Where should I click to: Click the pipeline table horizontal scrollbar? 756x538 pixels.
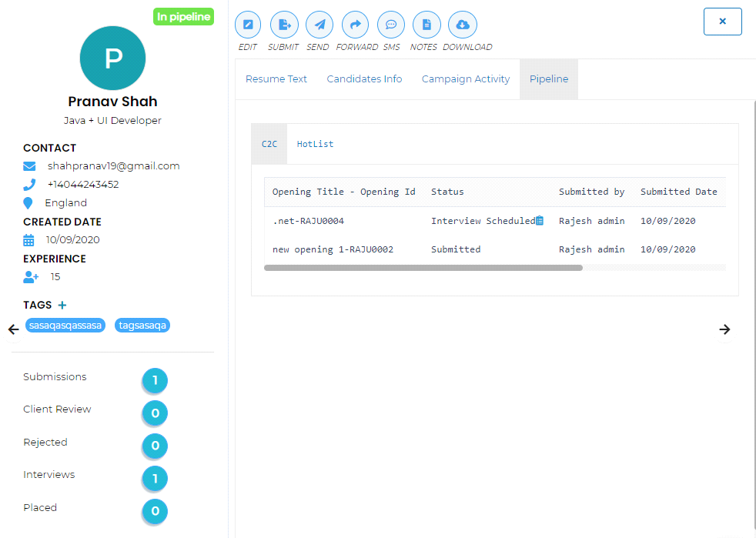coord(423,268)
